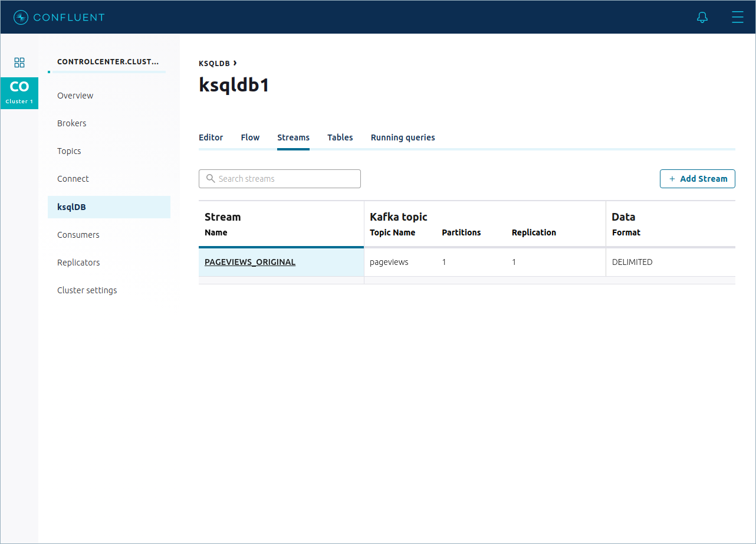
Task: Go to Brokers page
Action: (x=71, y=123)
